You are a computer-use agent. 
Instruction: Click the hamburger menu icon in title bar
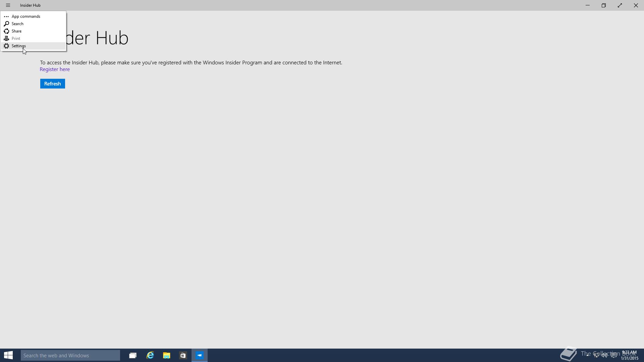[x=8, y=5]
